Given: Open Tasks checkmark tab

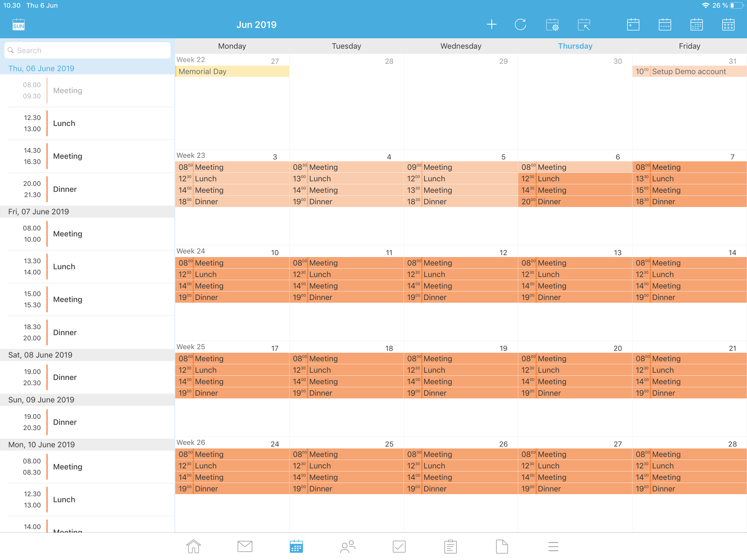Looking at the screenshot, I should [x=399, y=546].
